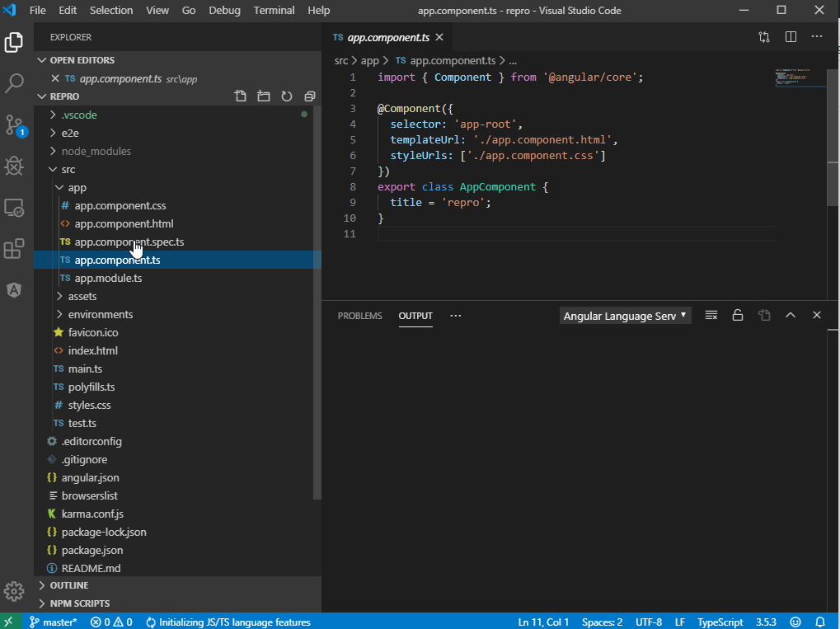The image size is (840, 629).
Task: Select output channel Angular Language Service dropdown
Action: (625, 316)
